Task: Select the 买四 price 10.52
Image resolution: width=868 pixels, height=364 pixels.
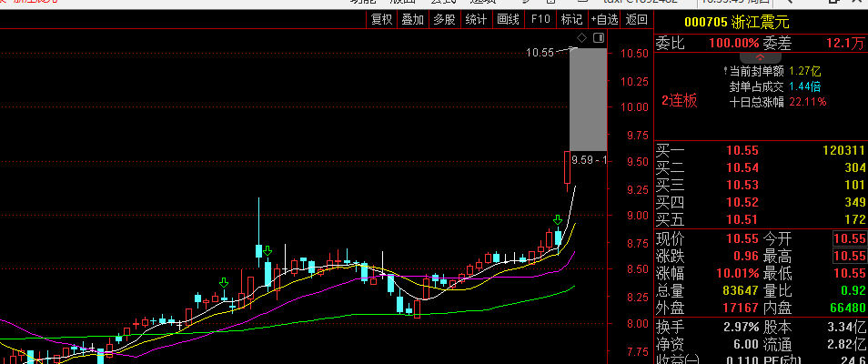Action: (x=742, y=202)
